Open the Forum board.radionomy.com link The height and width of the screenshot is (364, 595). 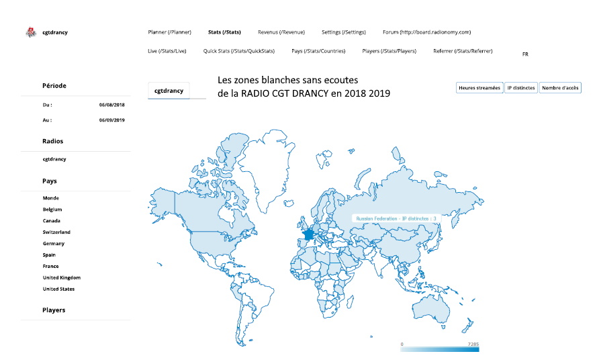coord(427,32)
